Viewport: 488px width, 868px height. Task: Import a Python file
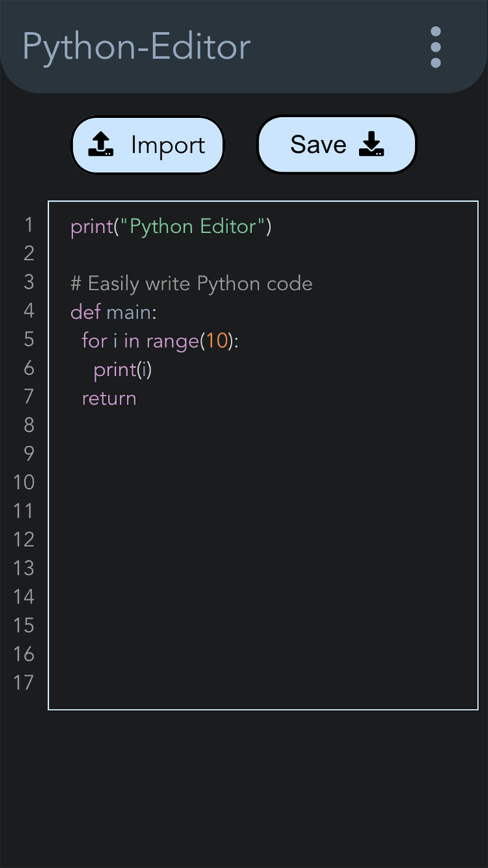point(147,144)
